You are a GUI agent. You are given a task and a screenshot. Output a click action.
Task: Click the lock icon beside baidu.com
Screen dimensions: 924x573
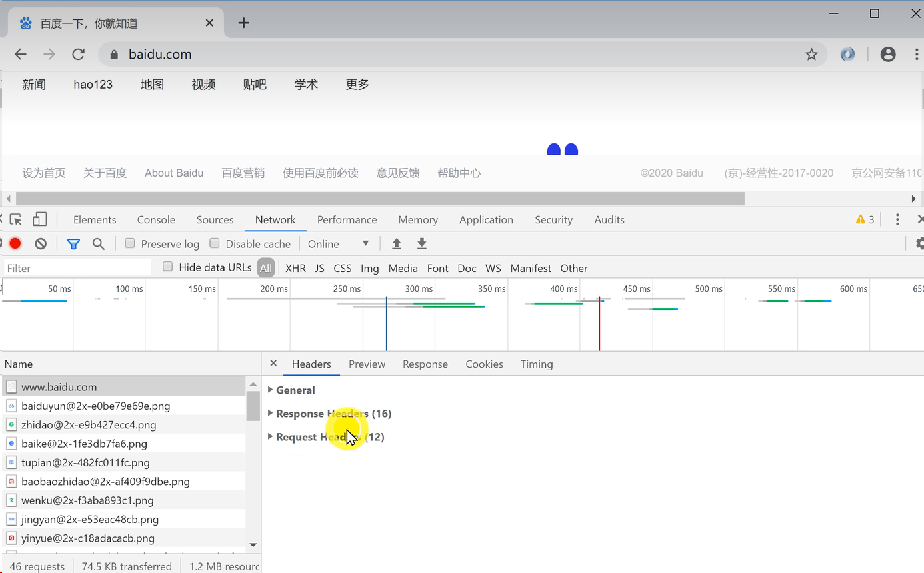coord(114,55)
